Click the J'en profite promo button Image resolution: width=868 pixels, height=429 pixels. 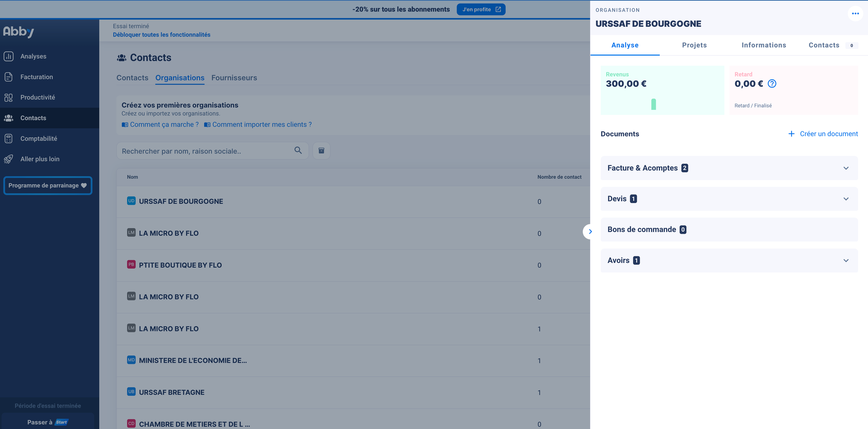click(481, 10)
